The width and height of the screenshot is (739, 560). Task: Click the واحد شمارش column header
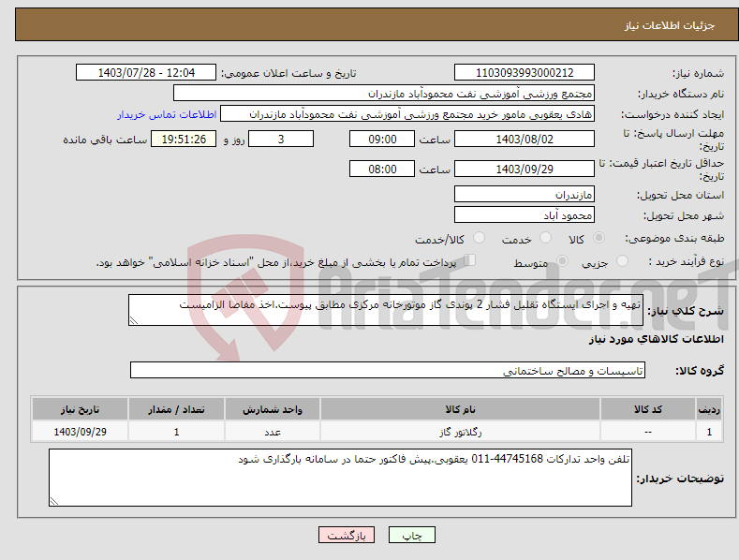[273, 409]
